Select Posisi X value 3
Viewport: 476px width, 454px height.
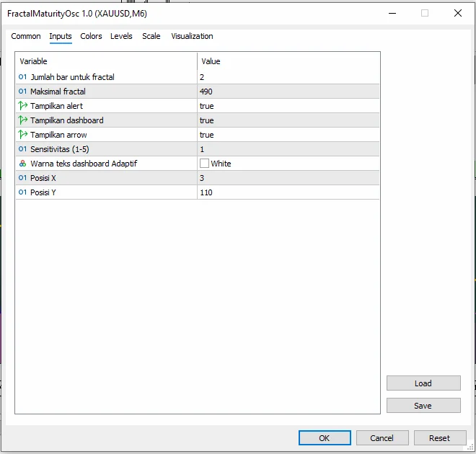202,178
